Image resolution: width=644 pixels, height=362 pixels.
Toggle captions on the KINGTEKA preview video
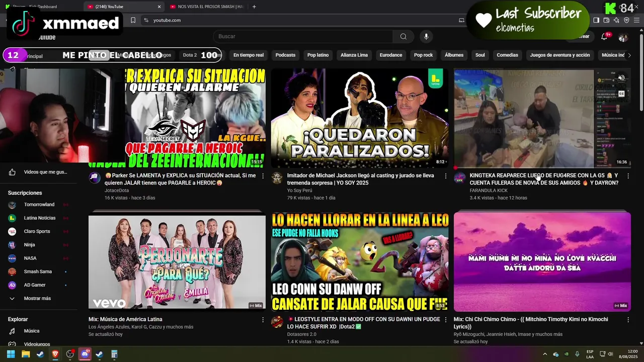tap(621, 94)
